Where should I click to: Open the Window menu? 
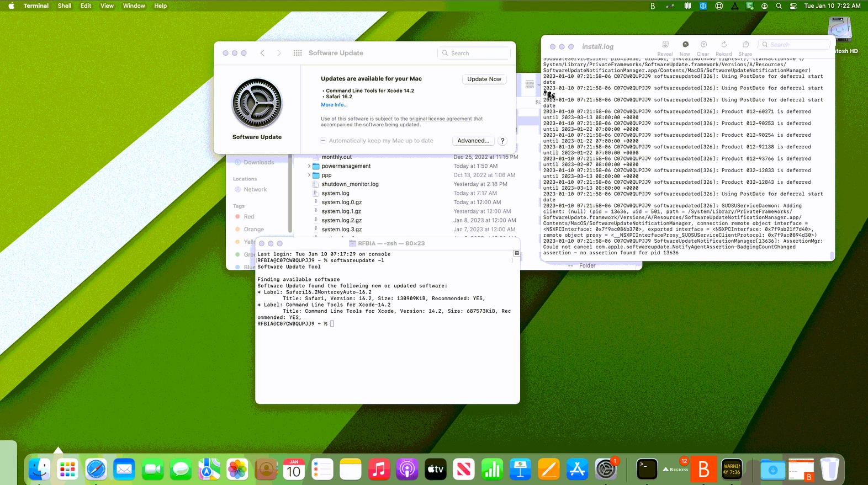(x=134, y=6)
